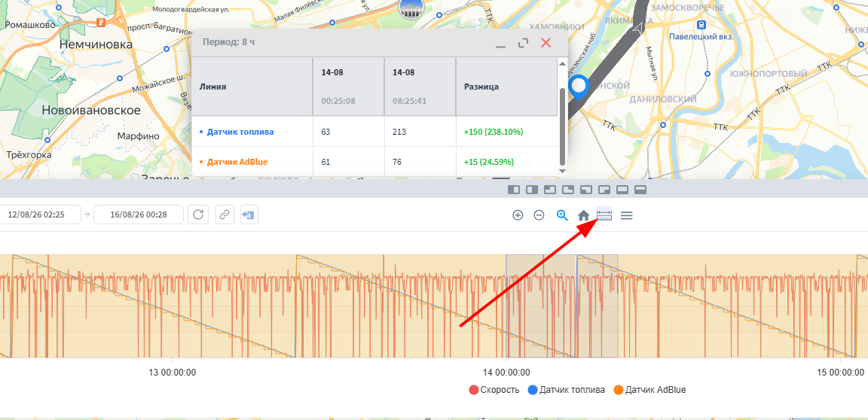Click the 14-08 00:25:08 column header
The image size is (868, 420).
point(348,87)
